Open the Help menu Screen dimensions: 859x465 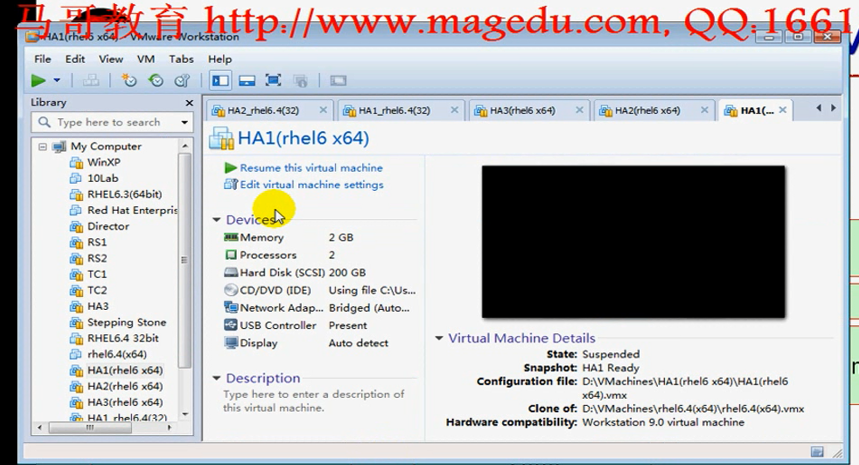tap(220, 59)
